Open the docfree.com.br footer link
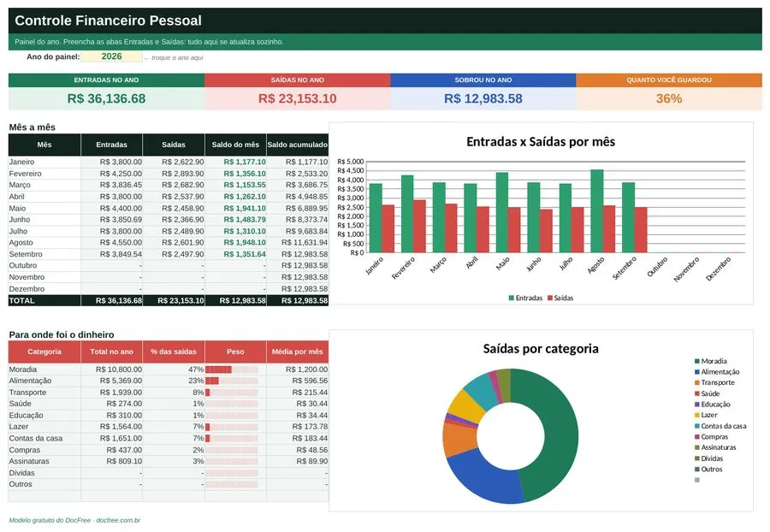The width and height of the screenshot is (770, 532). point(118,520)
